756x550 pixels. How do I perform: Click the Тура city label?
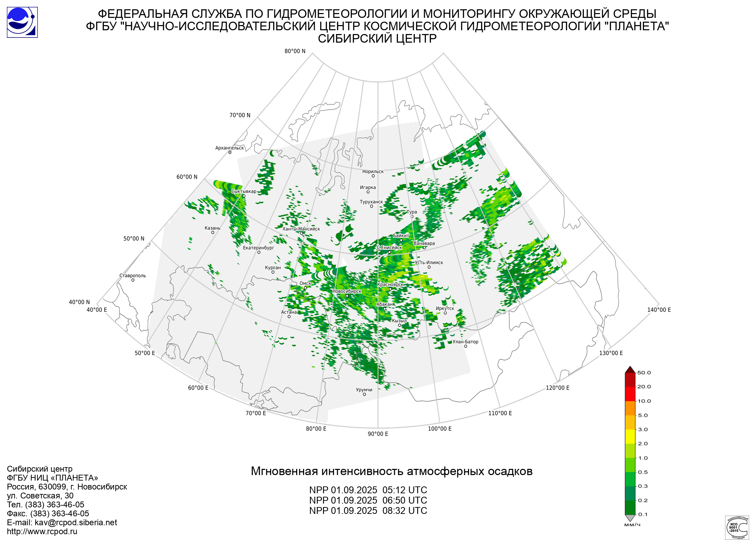[x=412, y=212]
